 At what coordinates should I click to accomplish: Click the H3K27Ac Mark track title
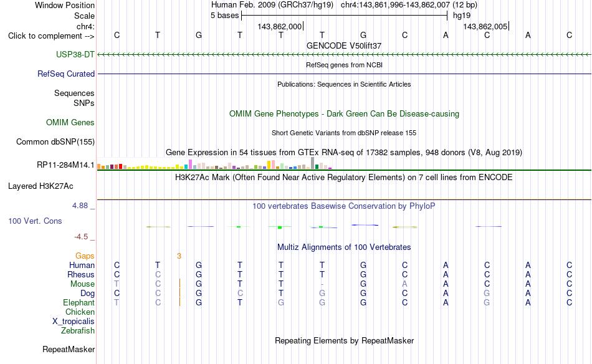pos(344,178)
